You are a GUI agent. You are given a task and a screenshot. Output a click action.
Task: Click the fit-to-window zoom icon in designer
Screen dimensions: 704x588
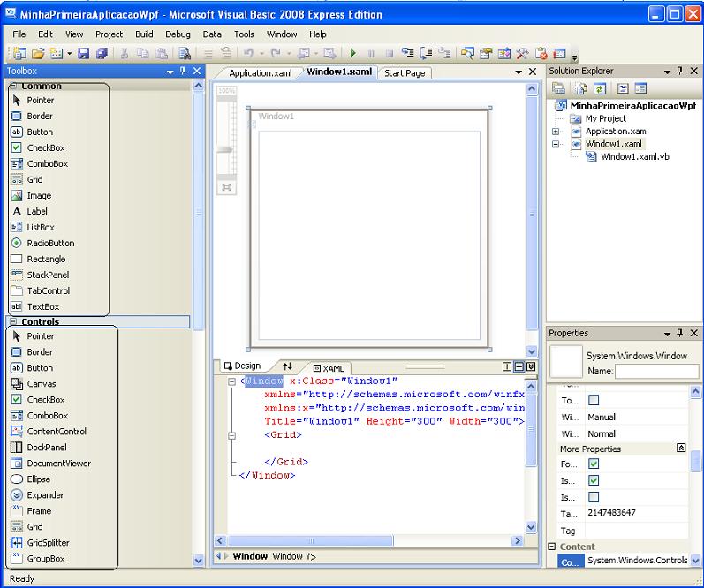(x=226, y=187)
